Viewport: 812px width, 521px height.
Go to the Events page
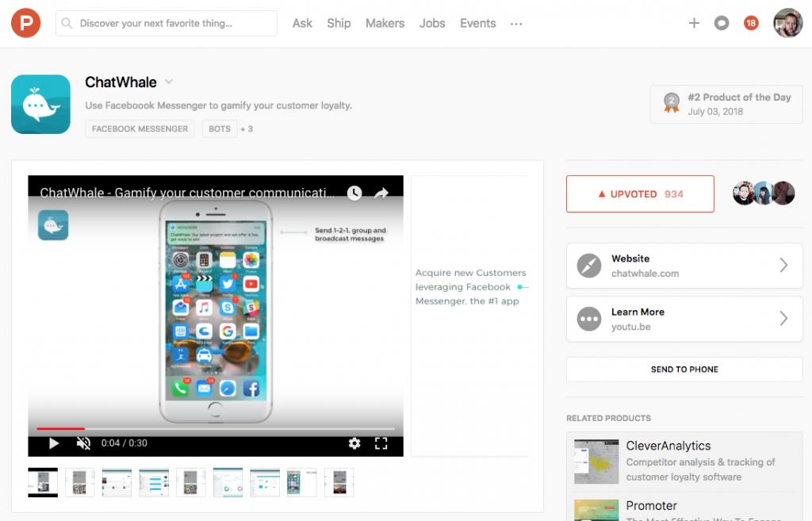477,23
